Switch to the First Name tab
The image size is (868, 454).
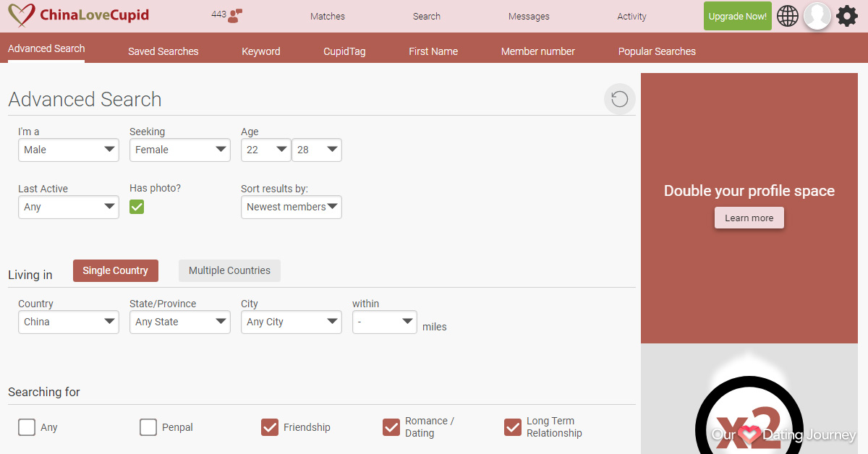pos(433,51)
